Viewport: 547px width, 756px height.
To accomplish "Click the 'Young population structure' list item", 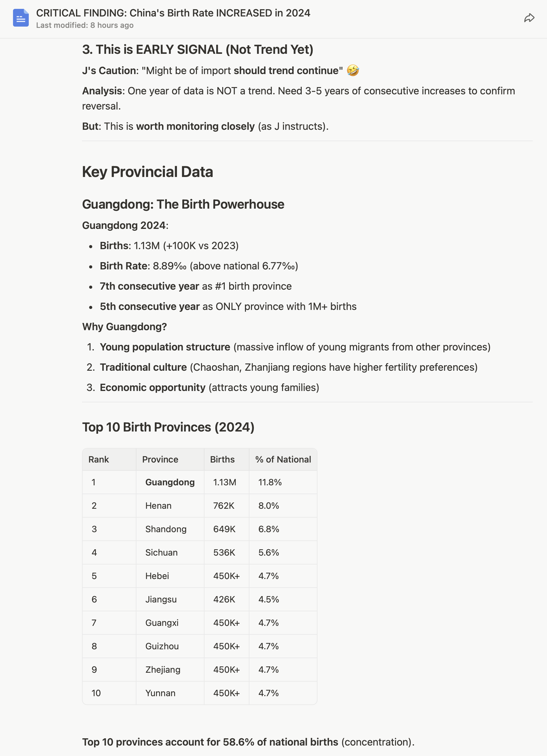I will (165, 347).
